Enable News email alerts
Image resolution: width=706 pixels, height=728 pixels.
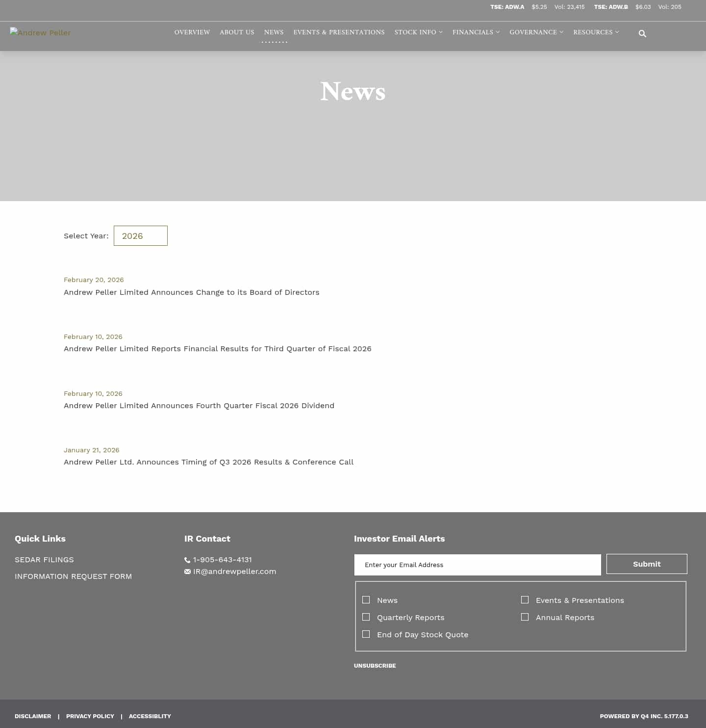coord(366,599)
